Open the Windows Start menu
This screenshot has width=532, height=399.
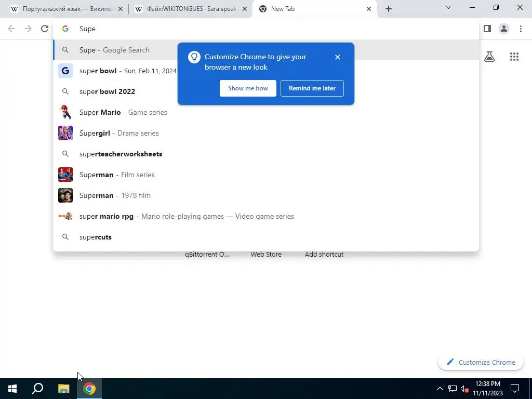[x=12, y=389]
